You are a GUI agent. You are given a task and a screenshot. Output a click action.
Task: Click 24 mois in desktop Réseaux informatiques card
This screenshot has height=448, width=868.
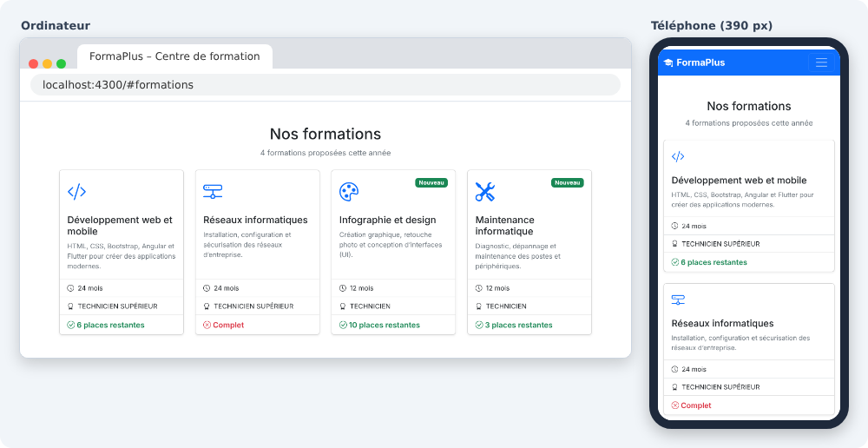tap(226, 288)
